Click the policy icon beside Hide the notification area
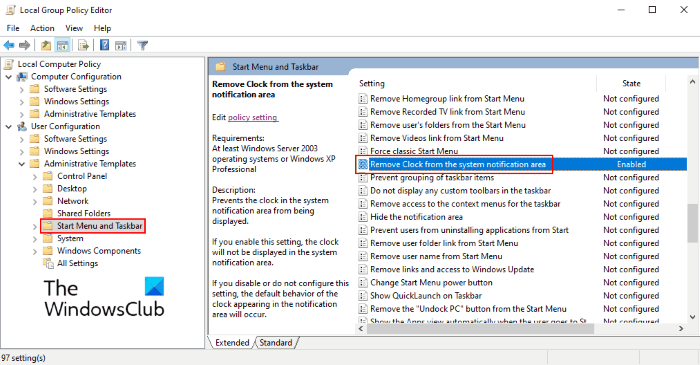The width and height of the screenshot is (700, 365). (363, 217)
